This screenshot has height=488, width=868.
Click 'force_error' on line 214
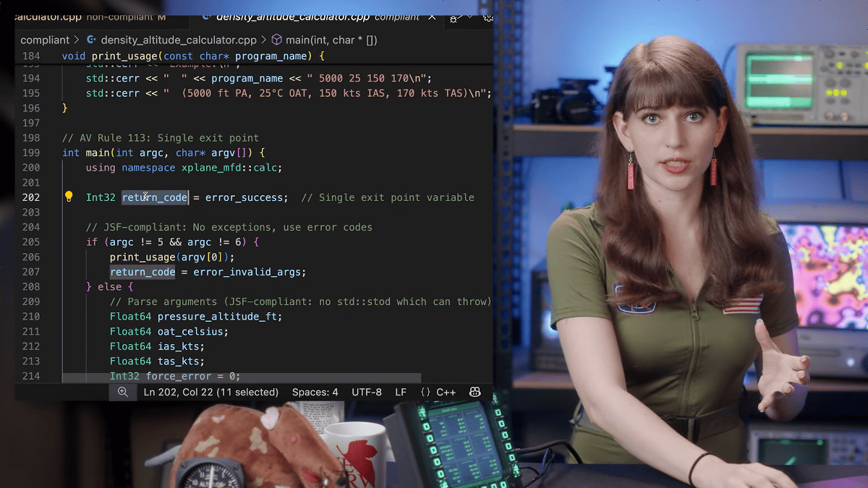click(179, 376)
